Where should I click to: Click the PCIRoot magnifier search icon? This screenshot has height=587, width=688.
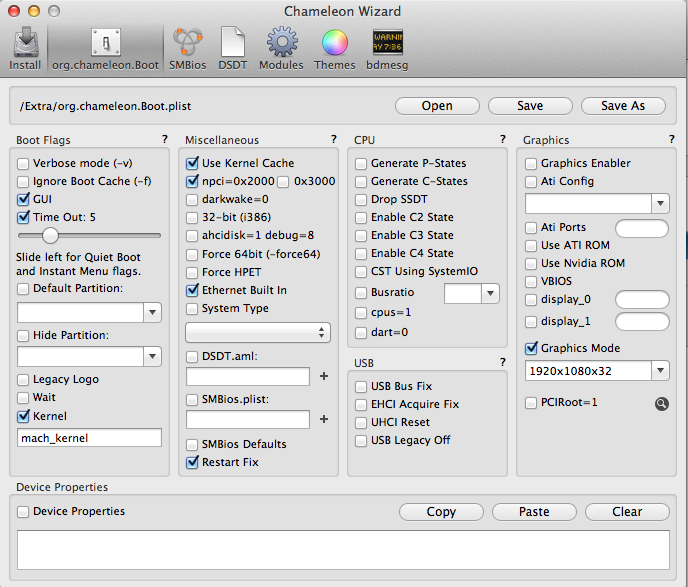(661, 403)
